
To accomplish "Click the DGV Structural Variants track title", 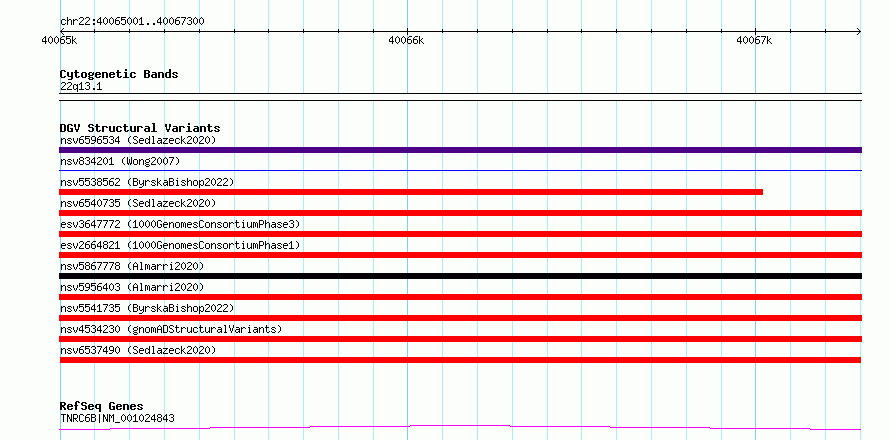I will [140, 128].
